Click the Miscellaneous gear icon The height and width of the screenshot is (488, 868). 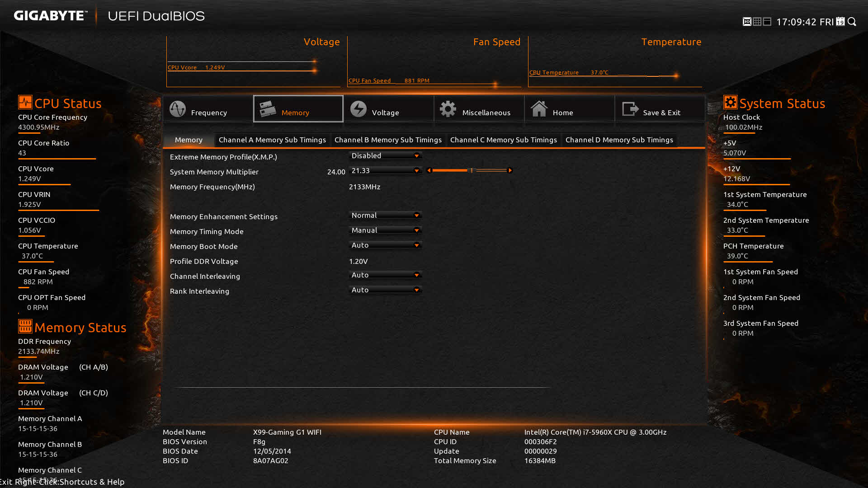click(448, 109)
